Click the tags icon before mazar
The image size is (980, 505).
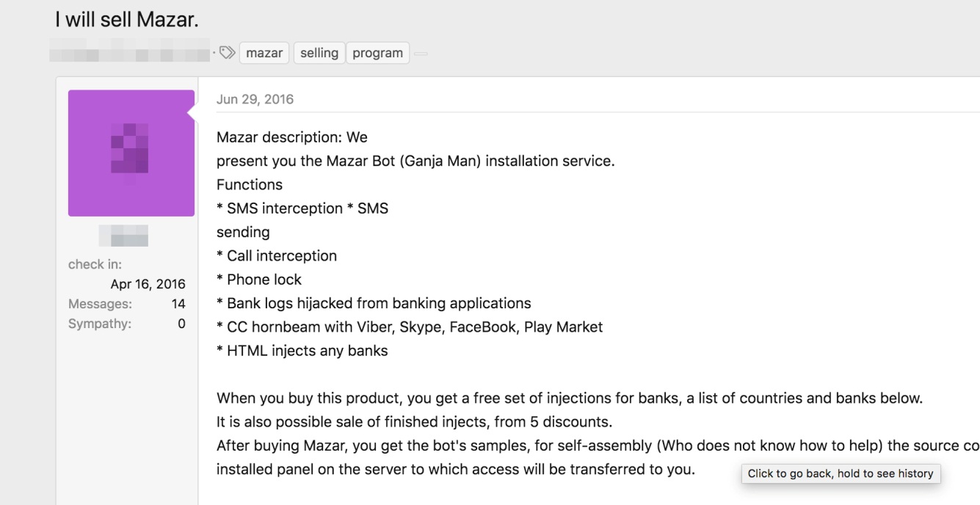(x=228, y=53)
